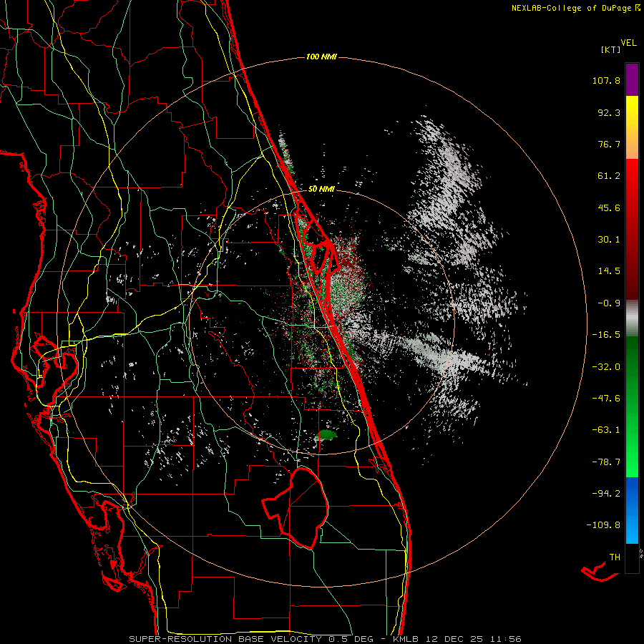Click the -32.0 velocity scale value
This screenshot has height=644, width=644.
[606, 367]
